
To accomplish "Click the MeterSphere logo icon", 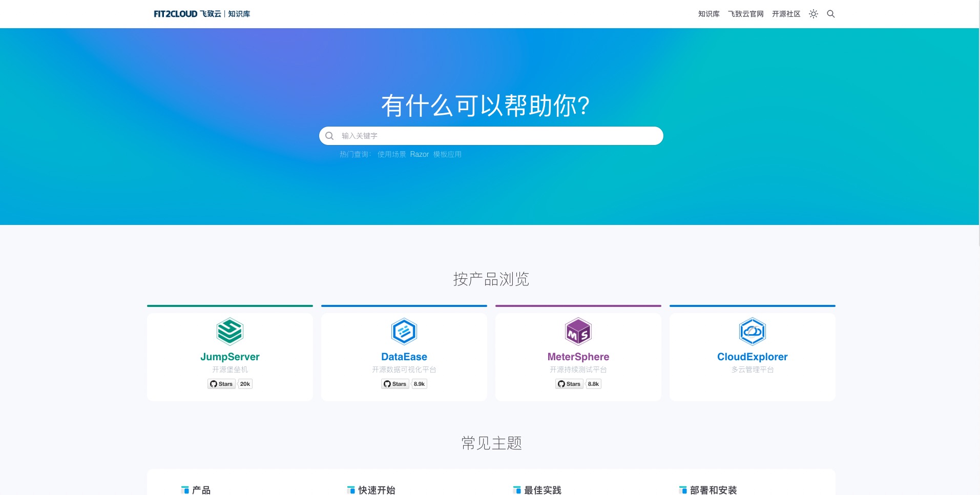I will [x=578, y=332].
